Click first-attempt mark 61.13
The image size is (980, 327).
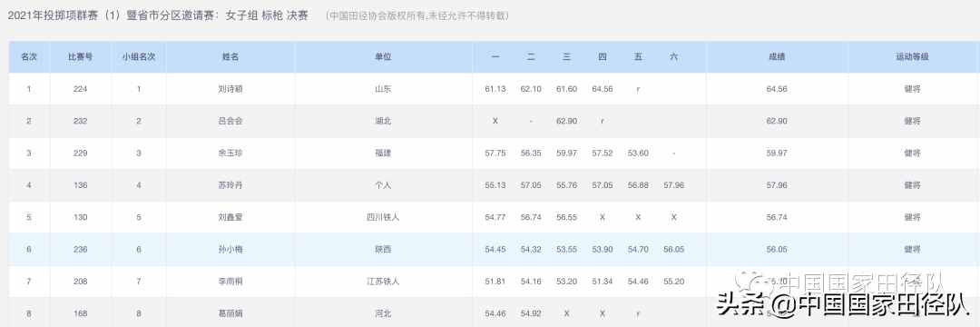pos(495,89)
